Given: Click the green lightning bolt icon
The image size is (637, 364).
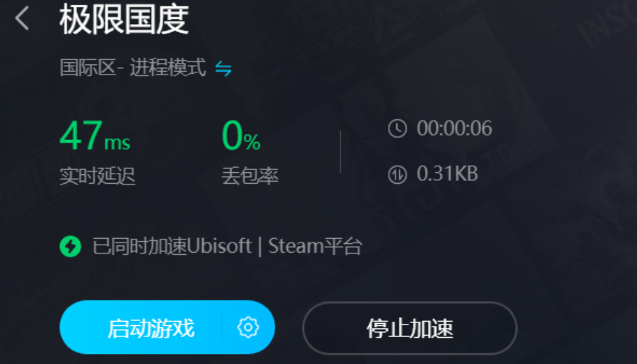Looking at the screenshot, I should coord(70,246).
